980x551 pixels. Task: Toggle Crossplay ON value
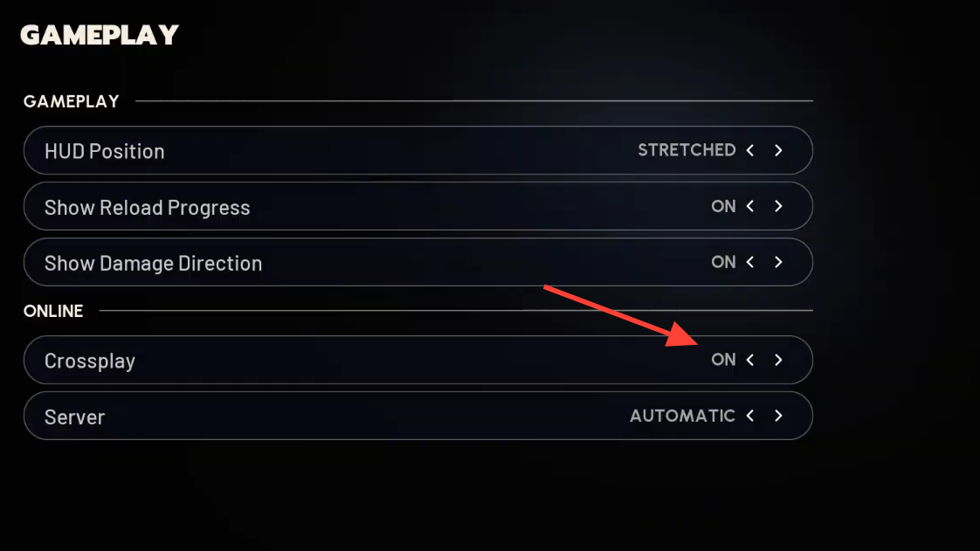point(723,360)
